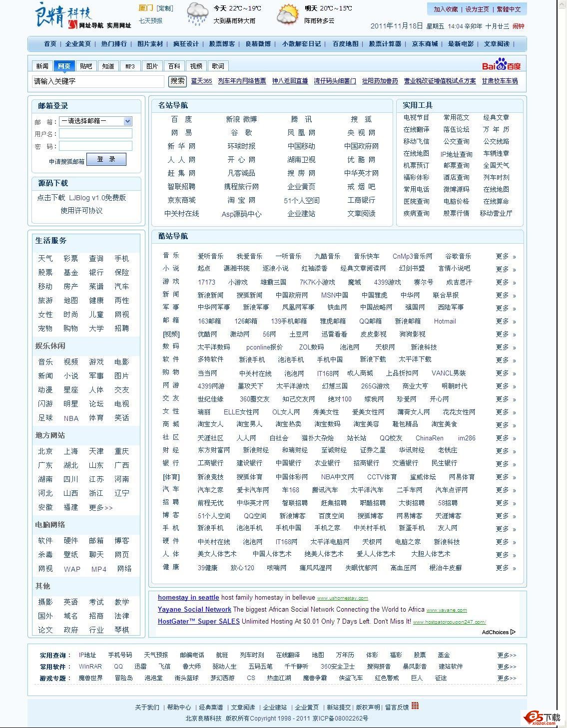Click the 请输入关键字 search field
567x728 pixels.
pyautogui.click(x=98, y=81)
